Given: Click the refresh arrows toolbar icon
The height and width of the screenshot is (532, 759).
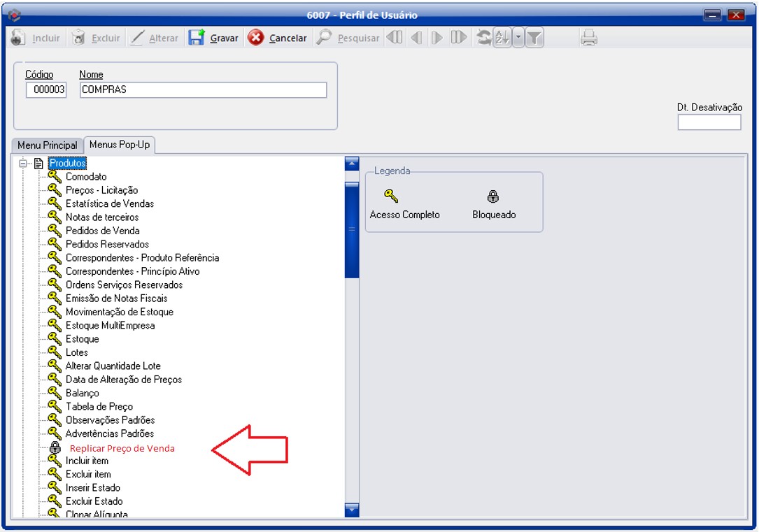Looking at the screenshot, I should tap(483, 38).
